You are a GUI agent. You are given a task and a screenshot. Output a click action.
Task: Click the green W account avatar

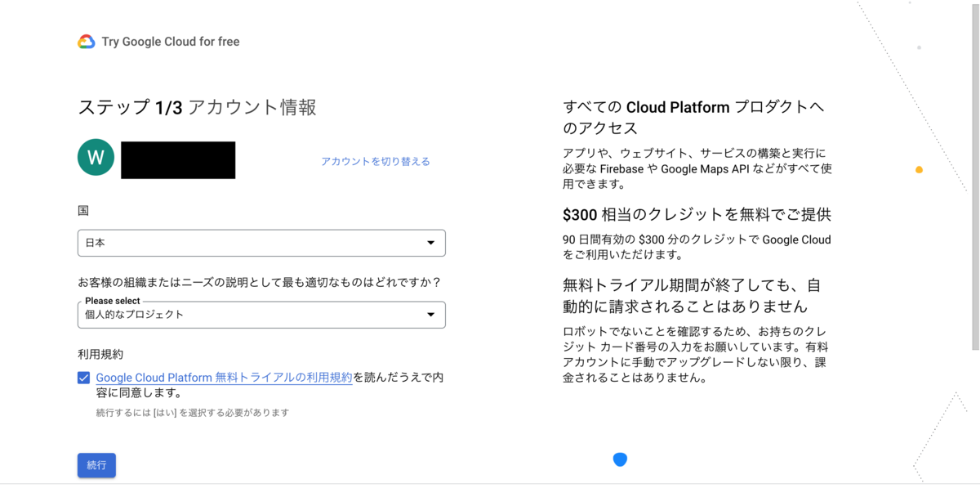point(96,157)
